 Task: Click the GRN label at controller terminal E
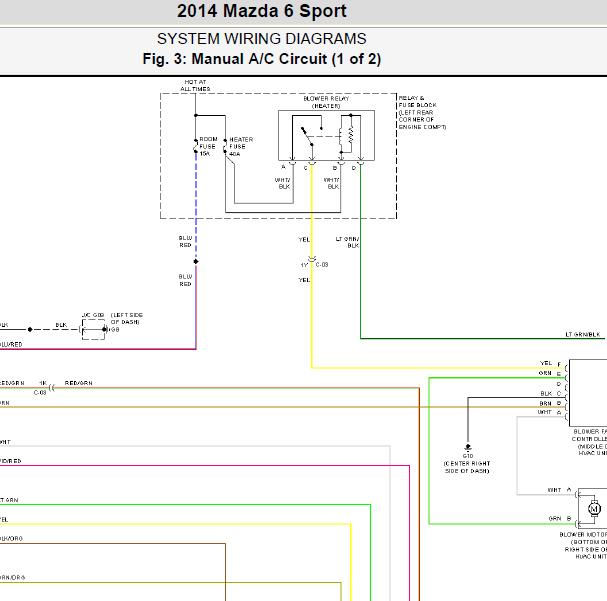(545, 373)
